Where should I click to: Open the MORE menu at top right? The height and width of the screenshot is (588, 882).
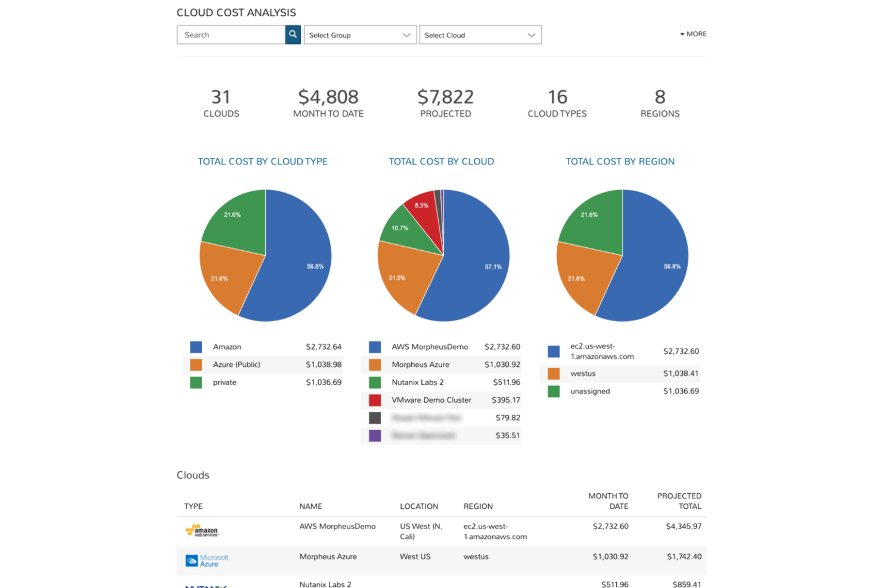pos(692,34)
